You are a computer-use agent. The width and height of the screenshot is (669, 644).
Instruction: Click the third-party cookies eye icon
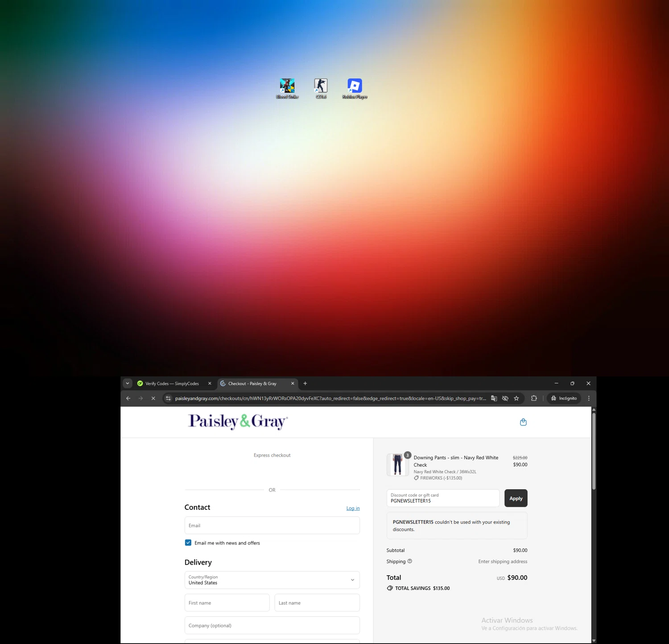tap(505, 398)
